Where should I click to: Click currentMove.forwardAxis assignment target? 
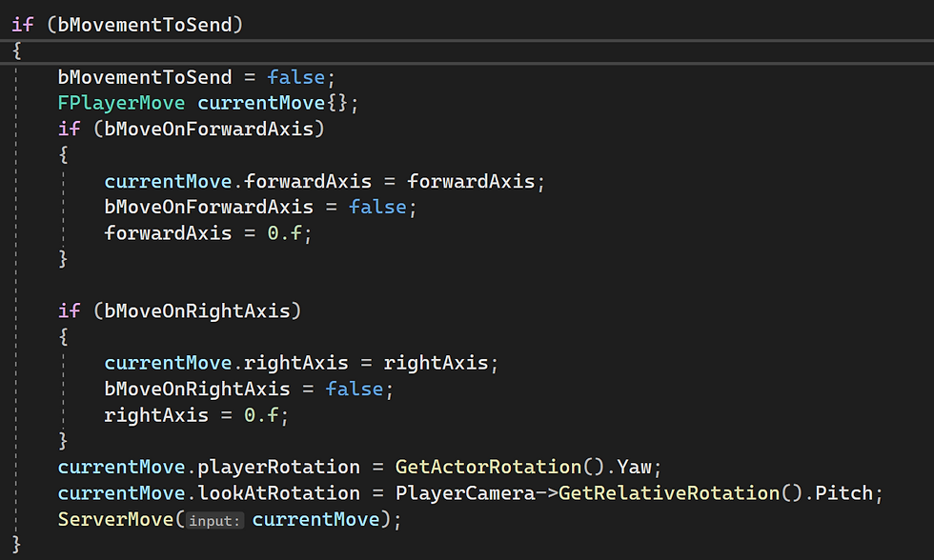tap(237, 181)
